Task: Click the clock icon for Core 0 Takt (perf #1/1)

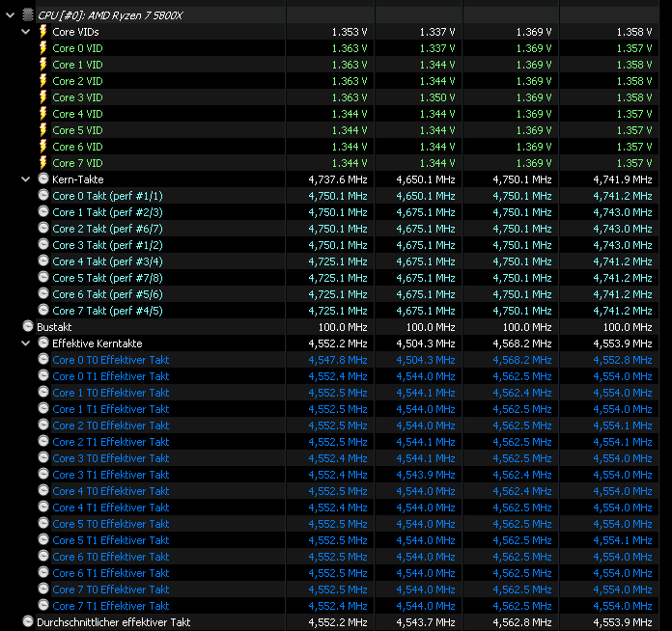Action: [43, 195]
